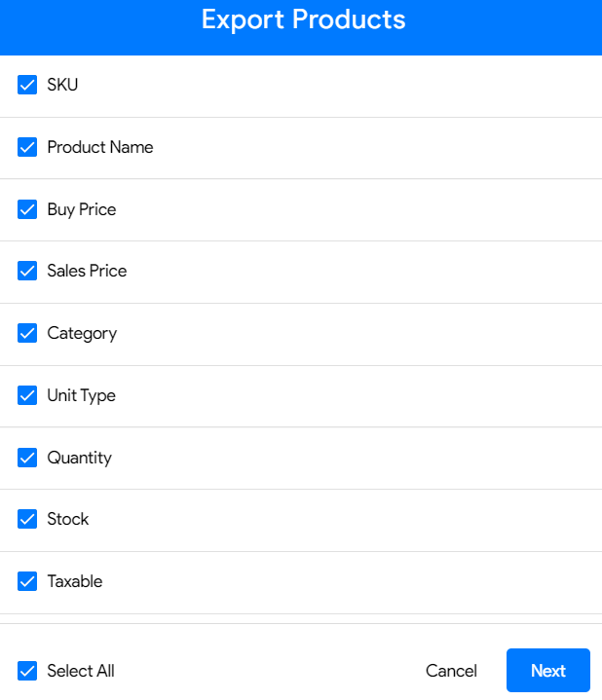602x700 pixels.
Task: Click the Select All label
Action: [x=81, y=671]
